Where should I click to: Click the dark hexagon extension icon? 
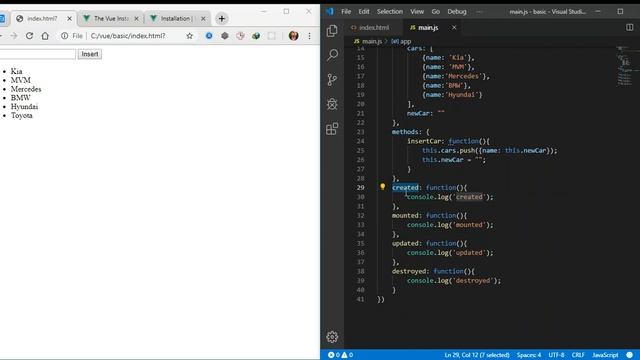click(224, 36)
